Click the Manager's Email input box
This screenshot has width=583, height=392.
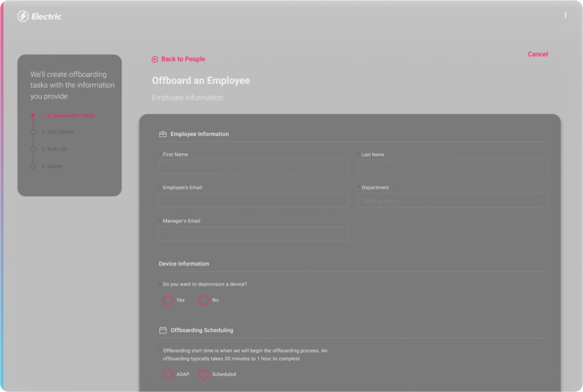click(x=253, y=234)
